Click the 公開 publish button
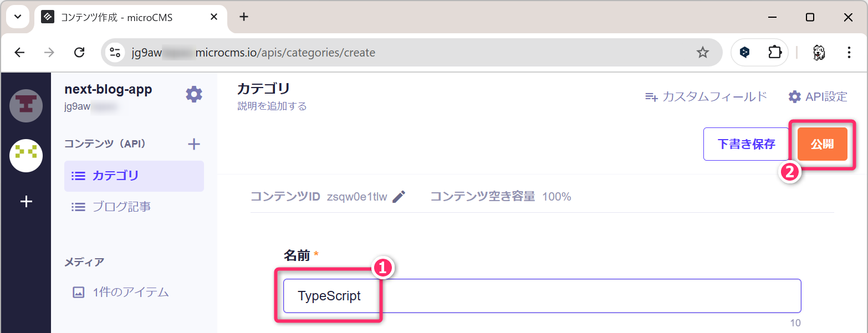 click(x=822, y=144)
